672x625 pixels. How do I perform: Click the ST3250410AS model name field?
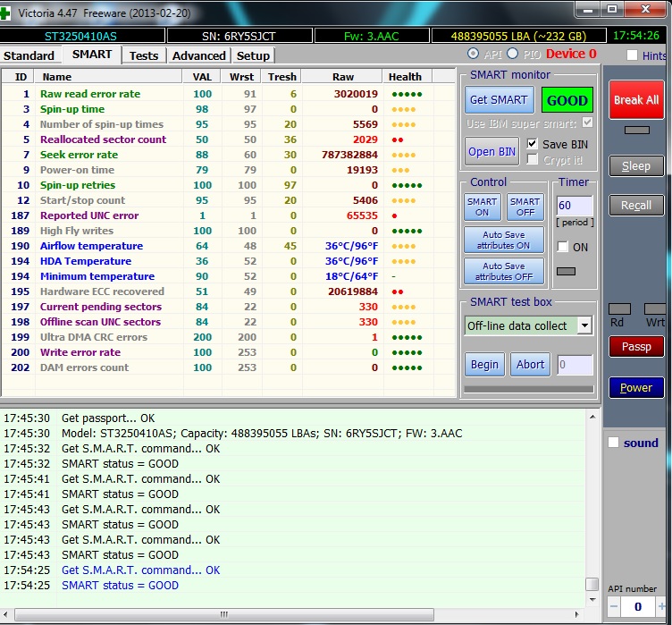point(80,36)
